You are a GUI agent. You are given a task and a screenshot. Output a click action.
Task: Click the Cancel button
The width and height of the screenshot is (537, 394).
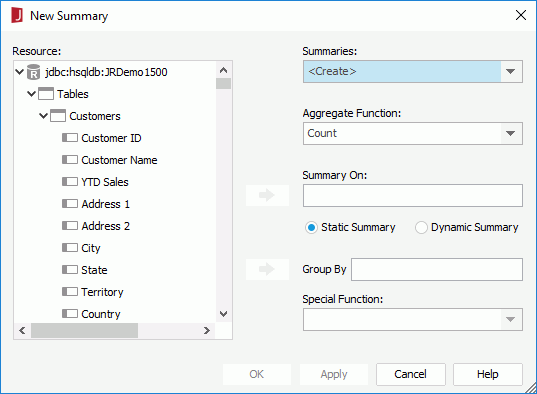pos(411,374)
